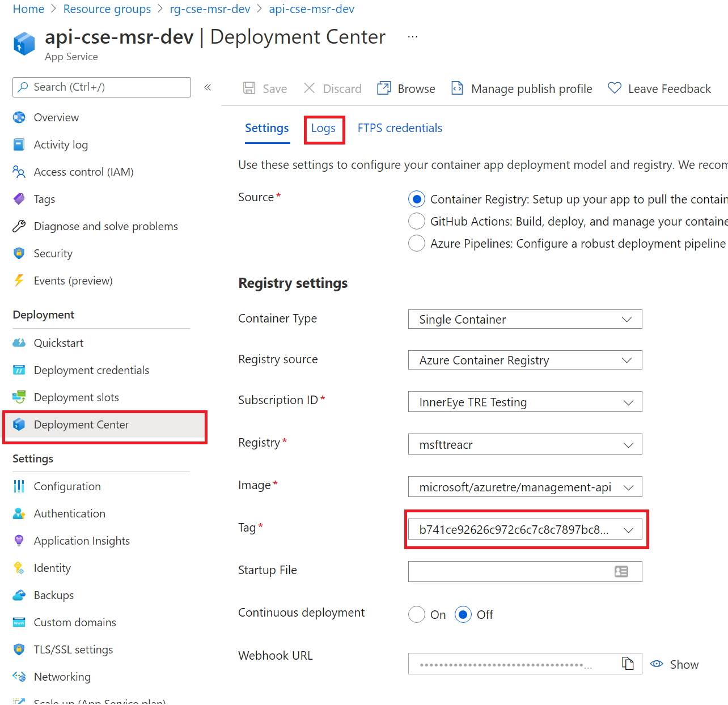The image size is (728, 705).
Task: Open the Identity blade
Action: click(52, 567)
